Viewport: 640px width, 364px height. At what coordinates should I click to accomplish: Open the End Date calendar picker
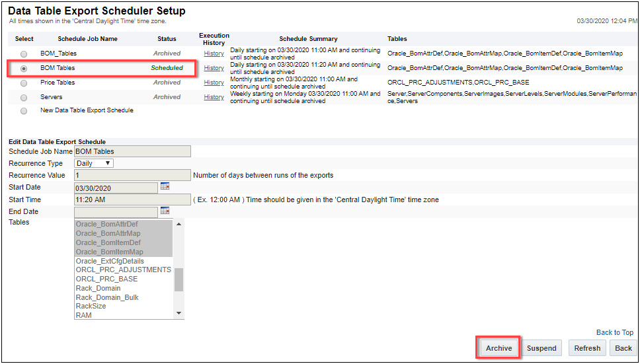[165, 211]
